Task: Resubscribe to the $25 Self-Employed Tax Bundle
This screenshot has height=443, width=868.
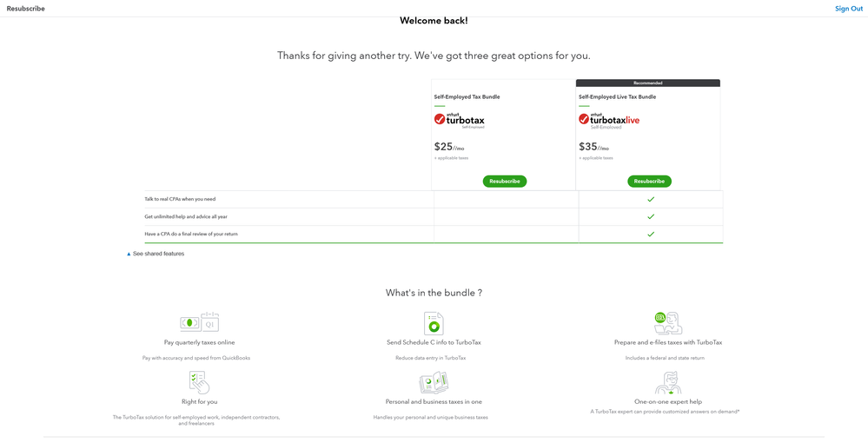Action: [x=505, y=182]
